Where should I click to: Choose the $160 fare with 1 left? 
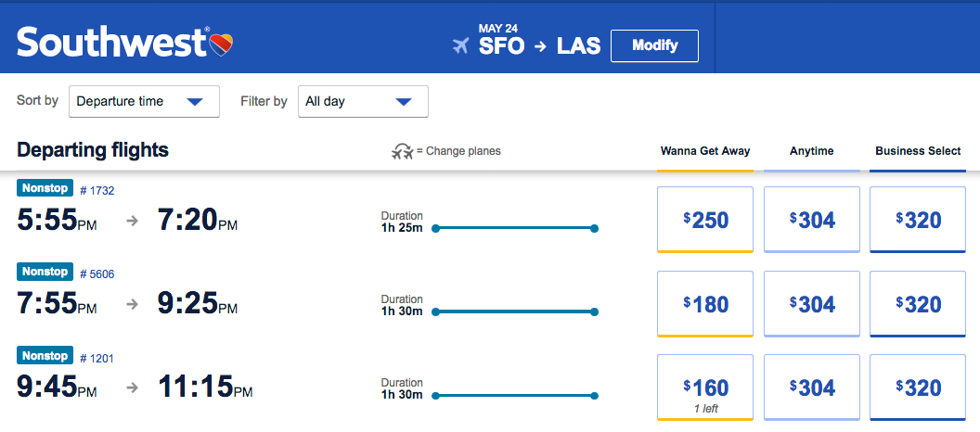click(705, 388)
